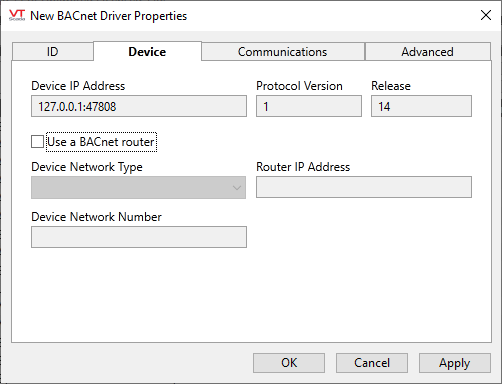
Task: Open the Device Network Type combo box
Action: pos(138,188)
